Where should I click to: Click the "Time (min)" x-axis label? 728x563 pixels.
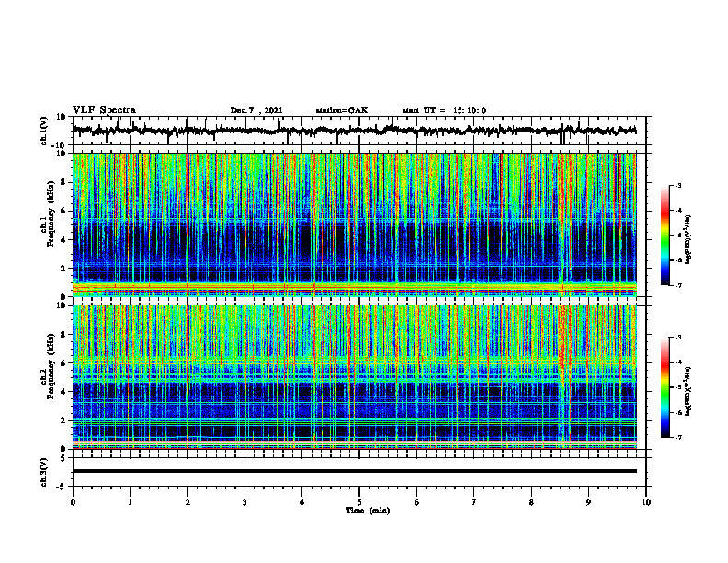click(x=368, y=511)
